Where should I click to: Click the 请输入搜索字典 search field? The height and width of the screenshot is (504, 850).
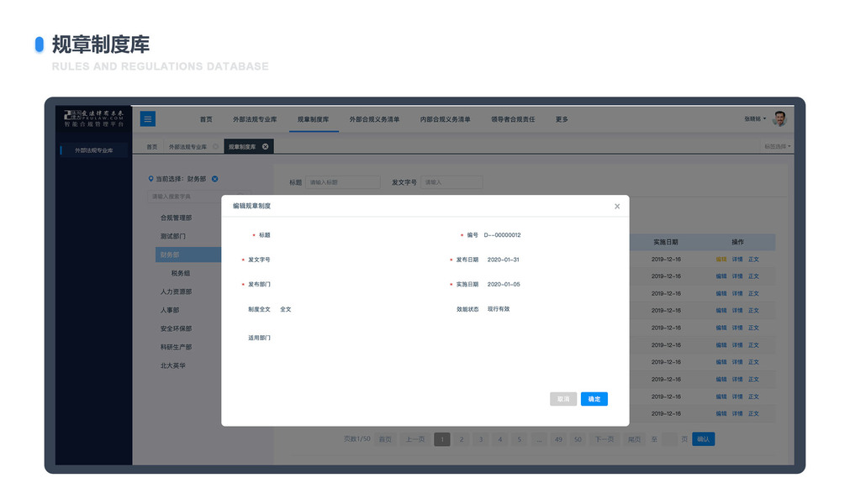(x=198, y=197)
